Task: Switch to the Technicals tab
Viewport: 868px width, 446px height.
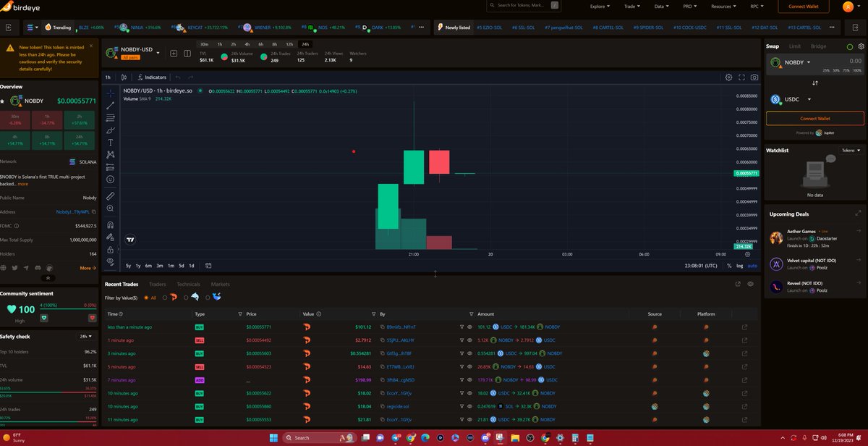Action: (189, 285)
